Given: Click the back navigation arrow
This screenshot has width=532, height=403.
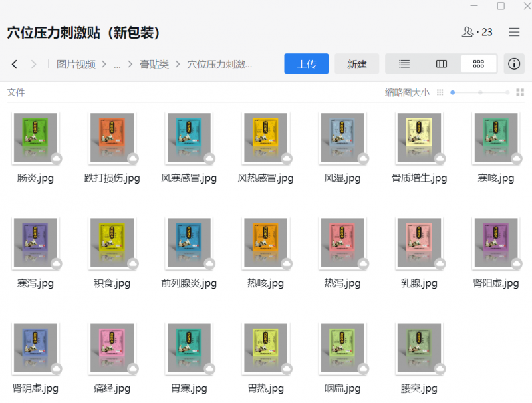Looking at the screenshot, I should tap(15, 65).
